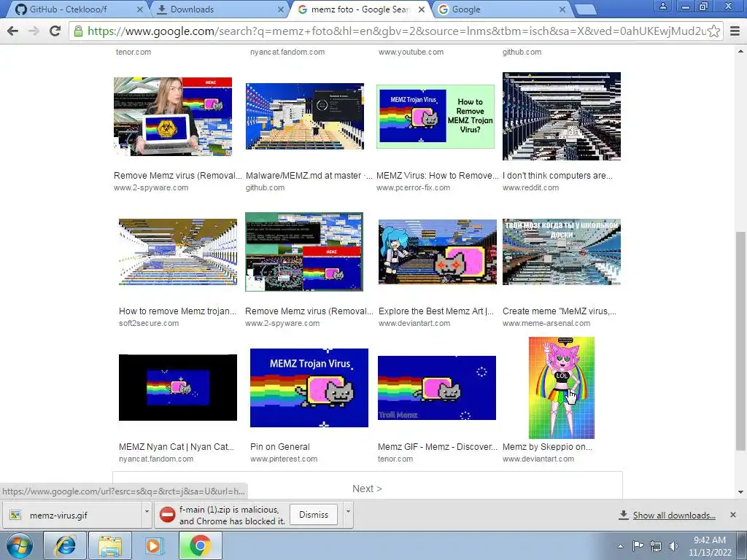
Task: Go back using the browser back arrow
Action: coord(13,31)
